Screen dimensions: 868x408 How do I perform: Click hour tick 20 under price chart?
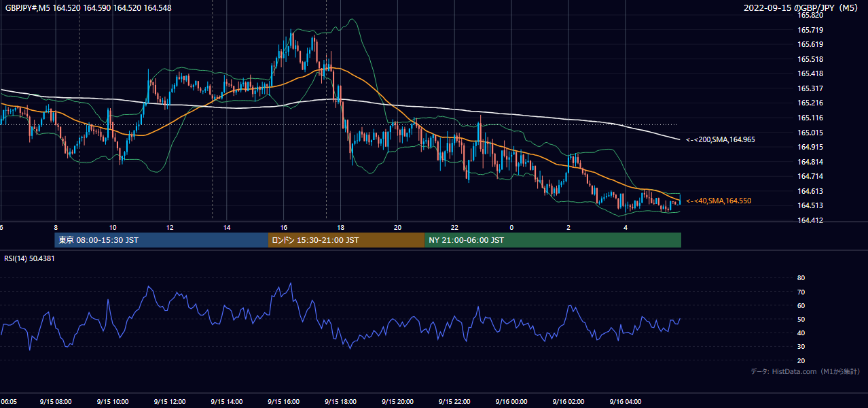click(398, 228)
